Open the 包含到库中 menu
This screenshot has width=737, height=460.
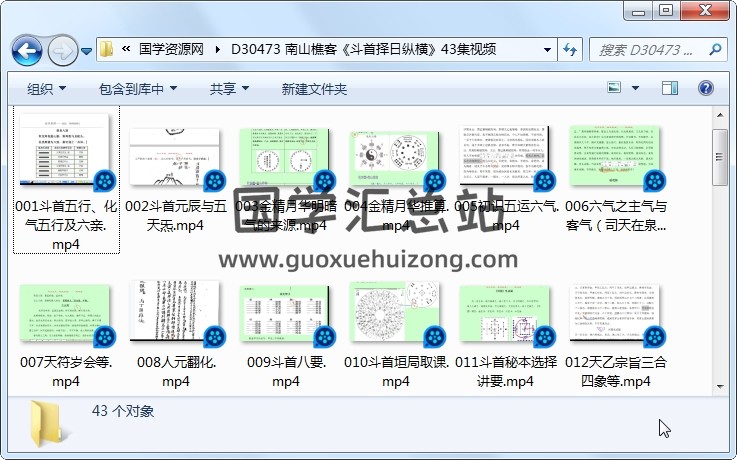click(x=137, y=89)
